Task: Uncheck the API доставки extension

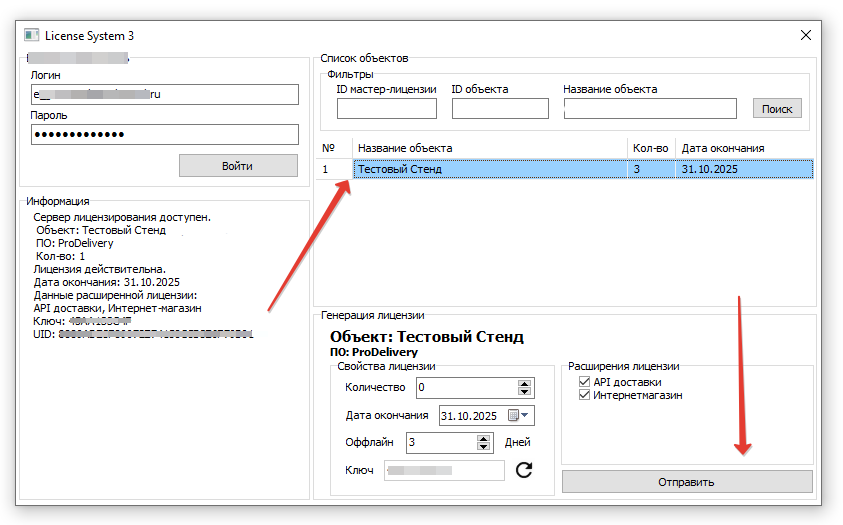Action: point(585,382)
